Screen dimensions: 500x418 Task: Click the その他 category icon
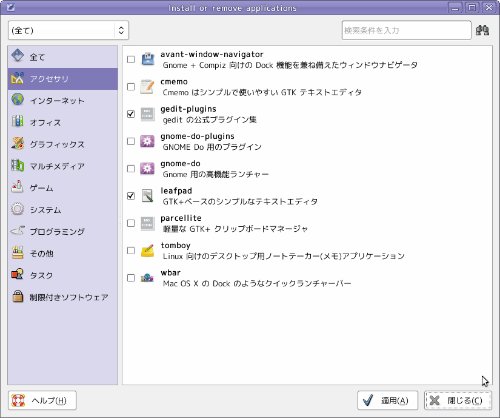[x=18, y=253]
